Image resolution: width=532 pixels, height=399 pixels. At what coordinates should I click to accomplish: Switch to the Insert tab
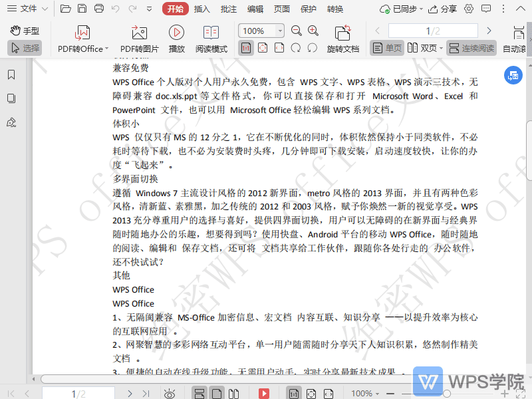pyautogui.click(x=202, y=9)
